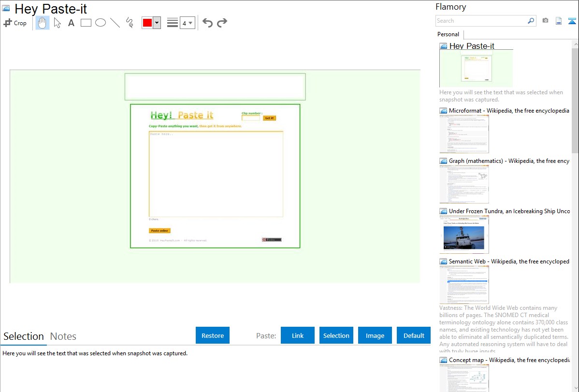579x392 pixels.
Task: Select the Crop tool
Action: pos(15,23)
